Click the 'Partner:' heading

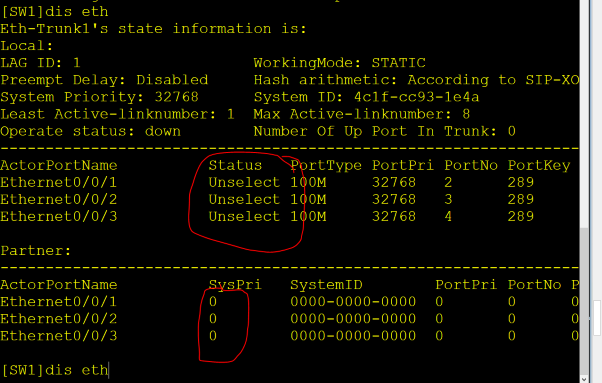tap(36, 251)
